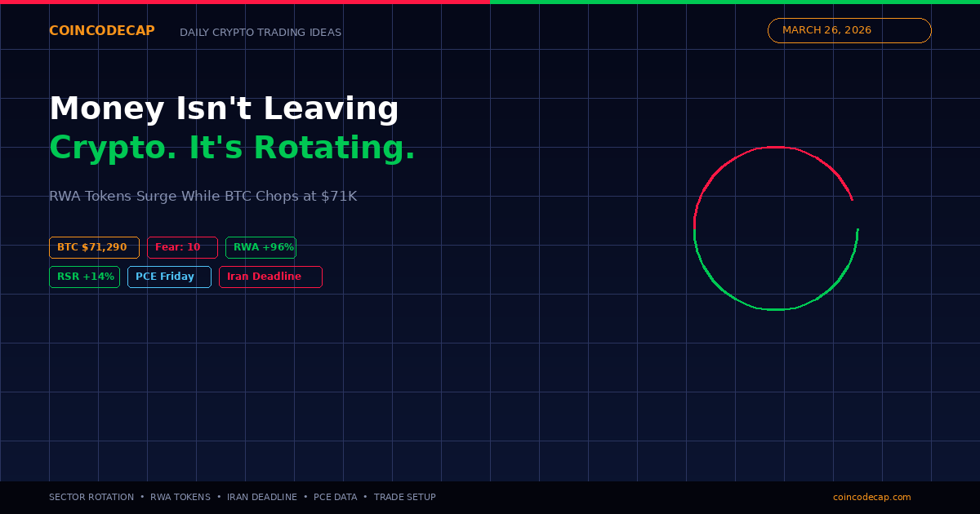
Task: Select the red-outlined Iran Deadline badge
Action: click(270, 277)
